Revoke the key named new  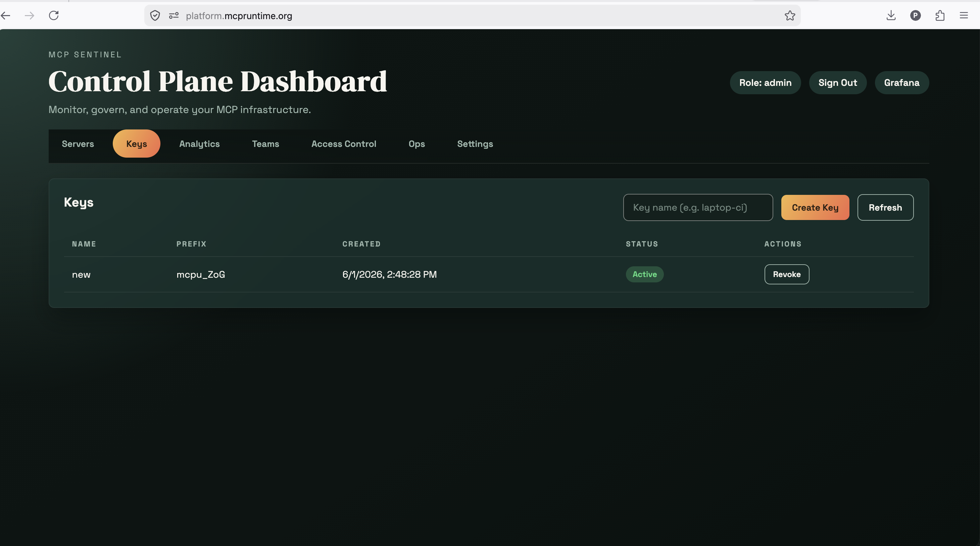click(x=786, y=275)
